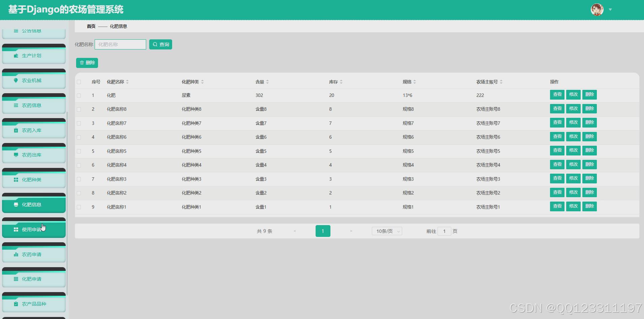Click 查看 button for the 化肥 row
The image size is (644, 319).
tap(557, 95)
